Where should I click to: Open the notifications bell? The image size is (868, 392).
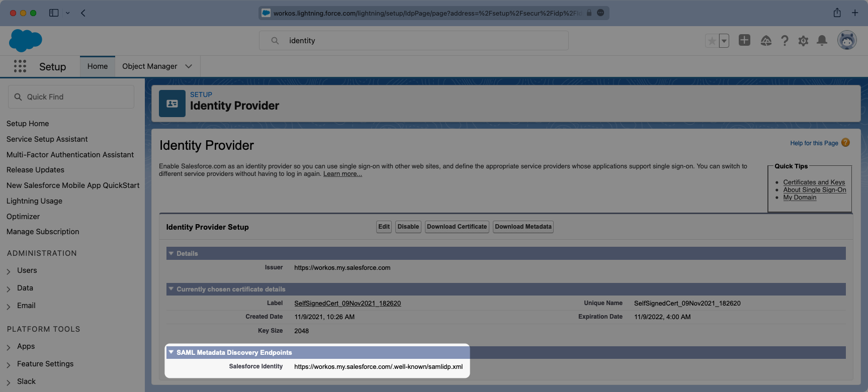click(x=822, y=41)
